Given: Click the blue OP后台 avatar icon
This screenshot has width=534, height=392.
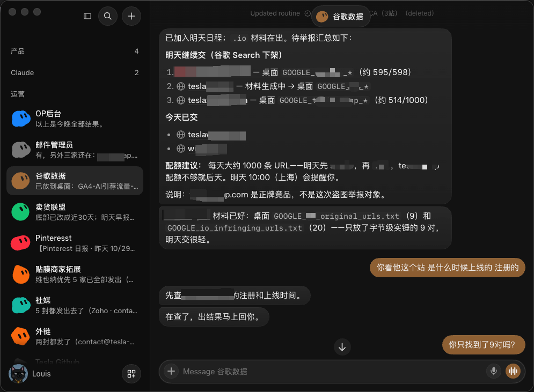Looking at the screenshot, I should pyautogui.click(x=21, y=119).
